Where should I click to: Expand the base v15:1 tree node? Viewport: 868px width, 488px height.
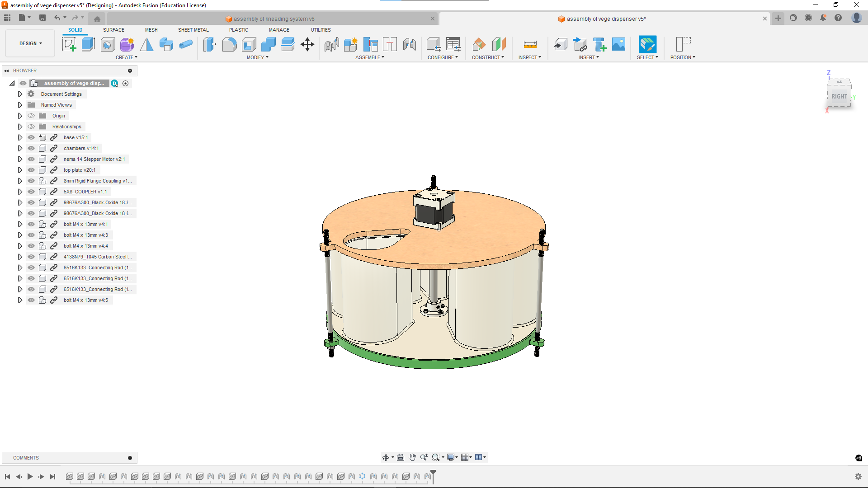pos(20,137)
